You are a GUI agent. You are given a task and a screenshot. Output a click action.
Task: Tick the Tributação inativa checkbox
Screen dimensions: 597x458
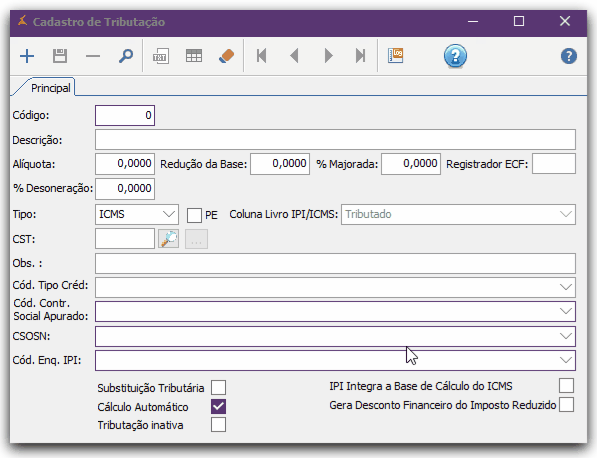click(219, 424)
